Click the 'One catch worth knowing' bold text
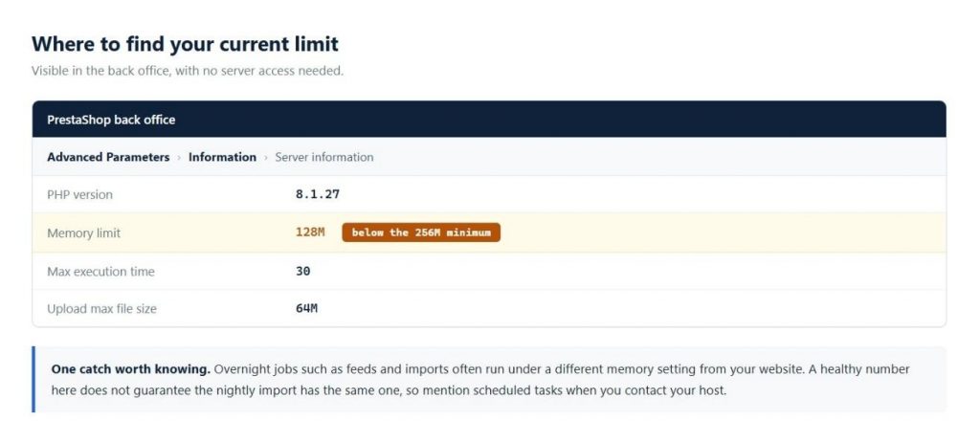 pyautogui.click(x=130, y=368)
